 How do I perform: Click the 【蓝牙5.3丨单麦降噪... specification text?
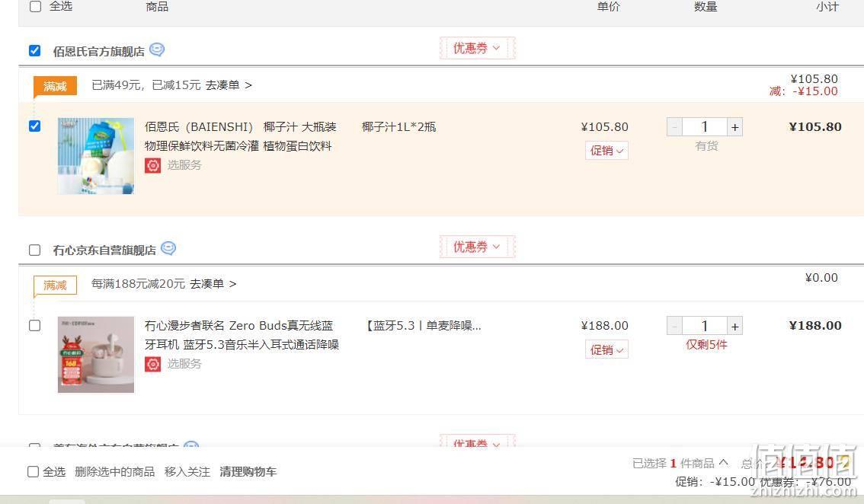[422, 326]
